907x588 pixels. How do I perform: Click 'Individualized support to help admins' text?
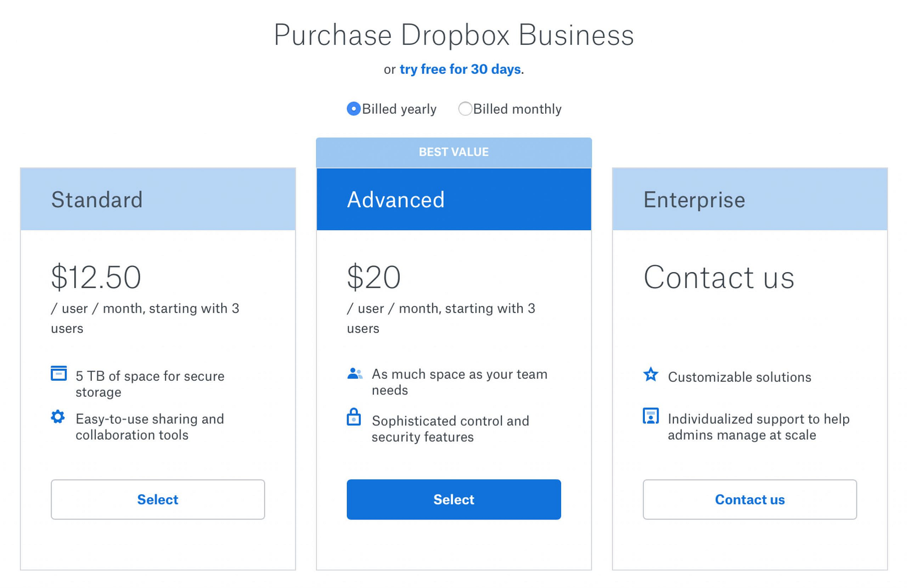(x=759, y=426)
